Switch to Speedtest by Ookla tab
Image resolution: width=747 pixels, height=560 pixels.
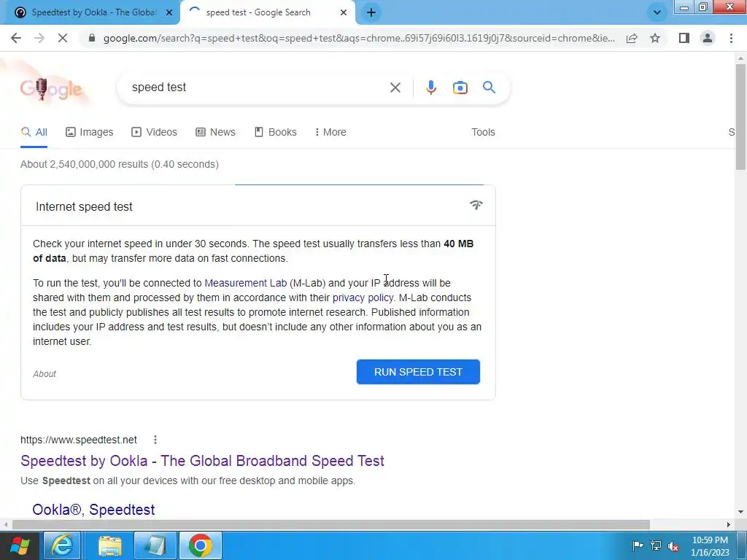90,12
